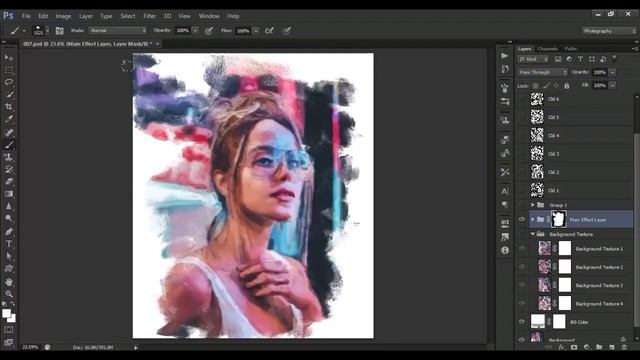Viewport: 640px width, 360px height.
Task: Open the History panel icon
Action: click(x=505, y=69)
